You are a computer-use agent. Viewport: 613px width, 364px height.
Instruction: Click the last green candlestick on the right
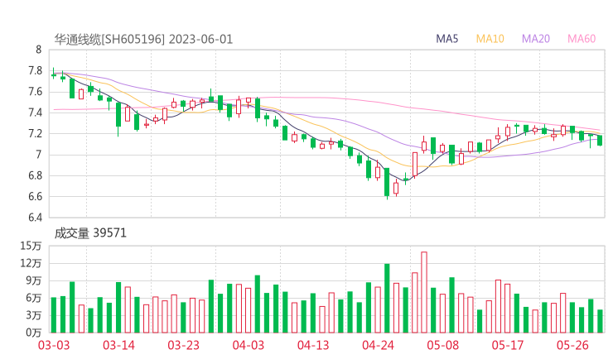(x=600, y=140)
